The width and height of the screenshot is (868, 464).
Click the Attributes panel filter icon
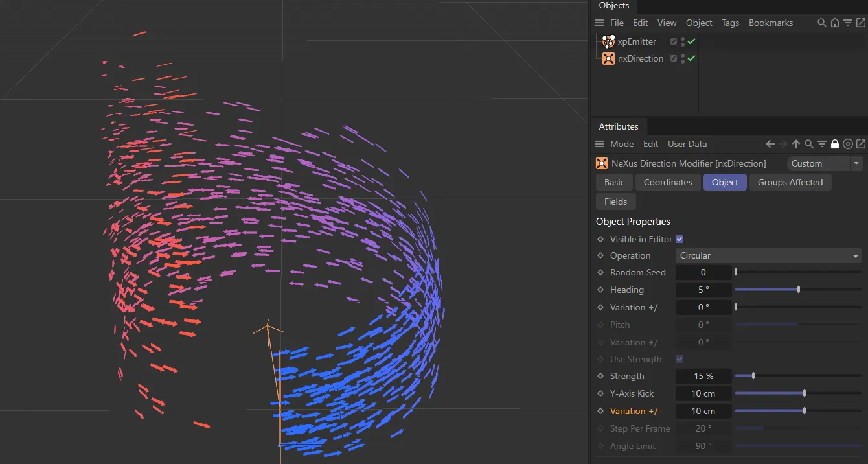[821, 144]
